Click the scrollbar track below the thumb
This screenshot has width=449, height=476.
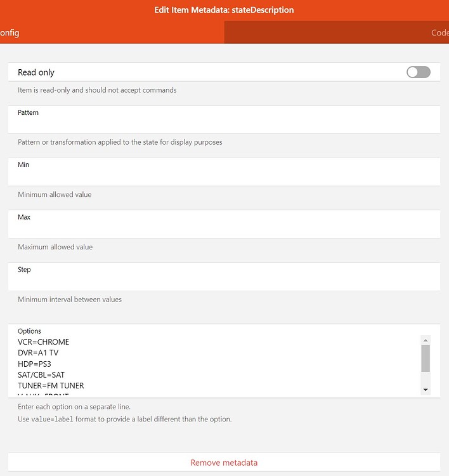tap(426, 378)
